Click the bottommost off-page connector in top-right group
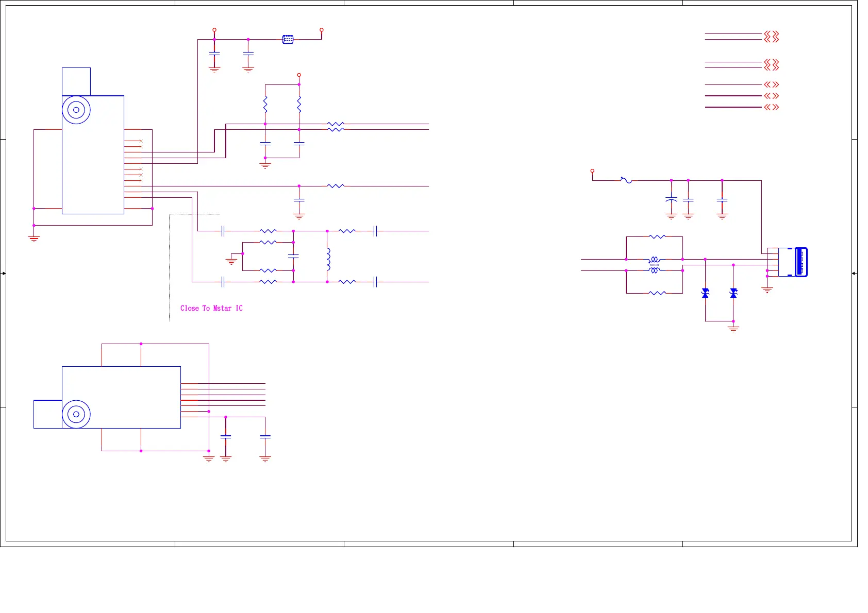This screenshot has height=613, width=868. 771,107
